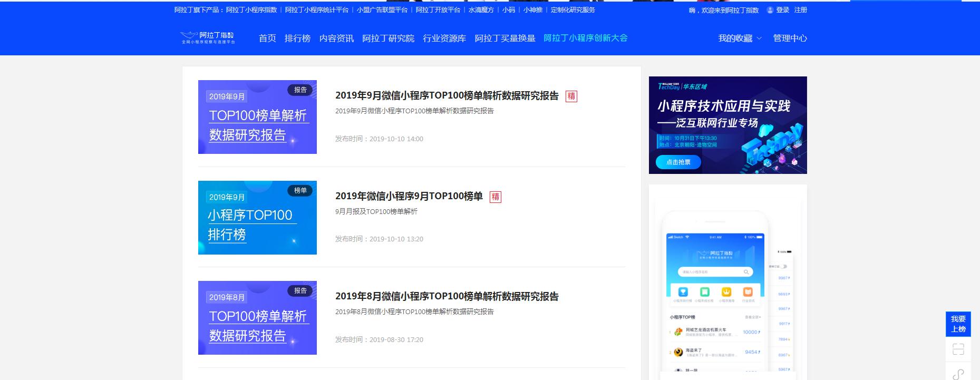The height and width of the screenshot is (380, 980).
Task: Open 阿拉丁小程序统计平台 product link
Action: tap(317, 10)
